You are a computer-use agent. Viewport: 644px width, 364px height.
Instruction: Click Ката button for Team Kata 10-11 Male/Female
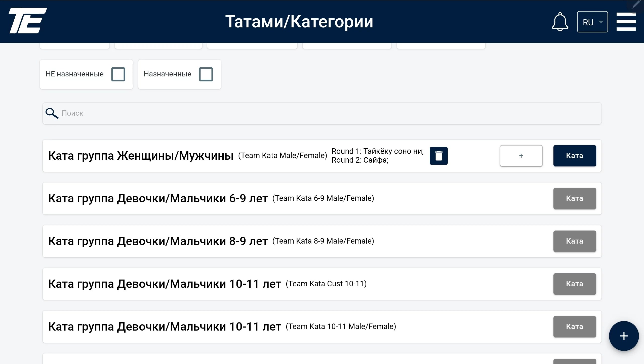[575, 327]
